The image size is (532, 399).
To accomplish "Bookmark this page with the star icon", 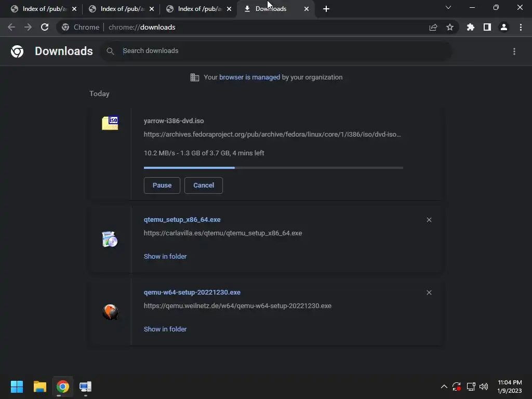I will (450, 27).
